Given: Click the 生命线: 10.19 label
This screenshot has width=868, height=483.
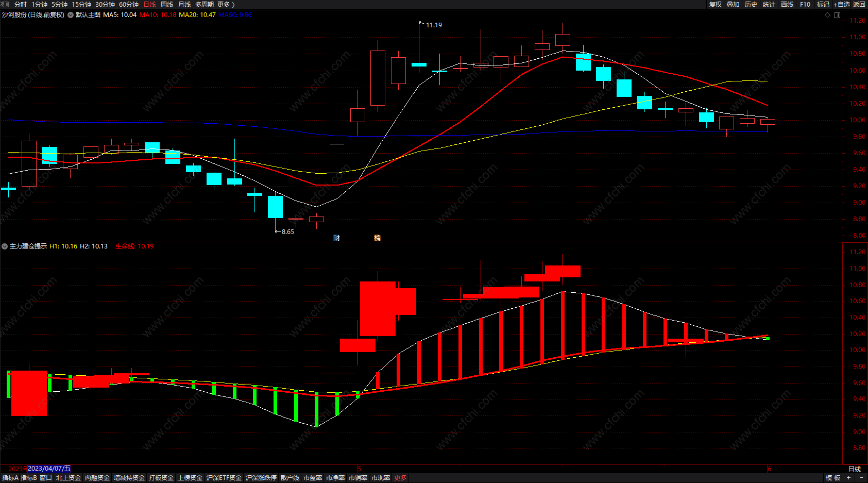Looking at the screenshot, I should (134, 246).
